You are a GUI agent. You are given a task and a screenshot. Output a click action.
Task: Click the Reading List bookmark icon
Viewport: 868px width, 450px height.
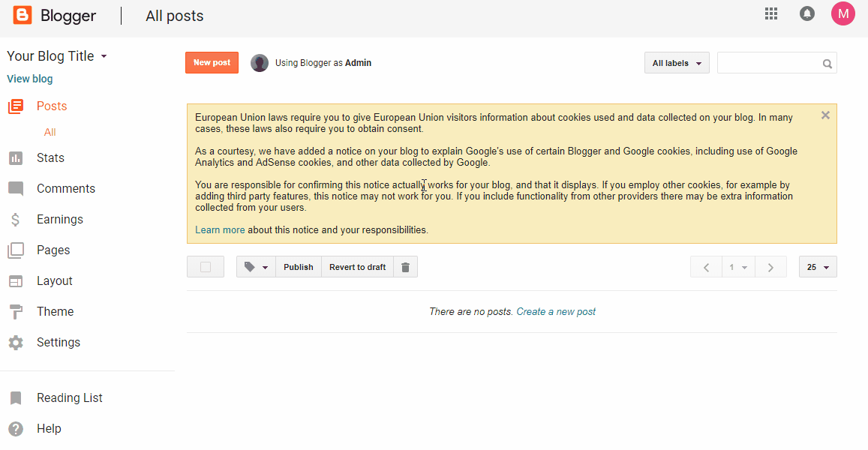[x=16, y=398]
